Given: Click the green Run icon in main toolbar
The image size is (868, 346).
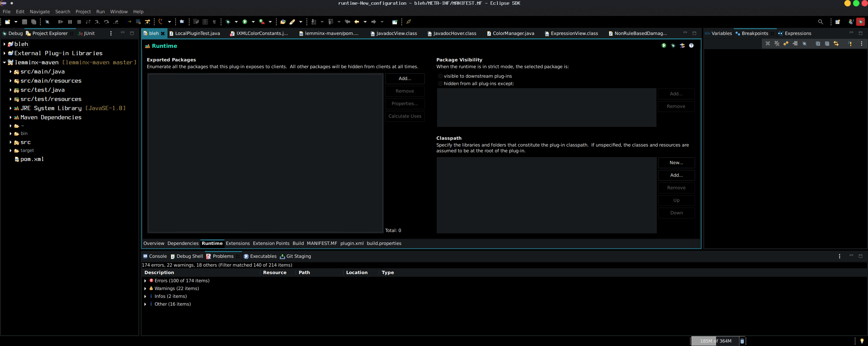Looking at the screenshot, I should click(245, 22).
